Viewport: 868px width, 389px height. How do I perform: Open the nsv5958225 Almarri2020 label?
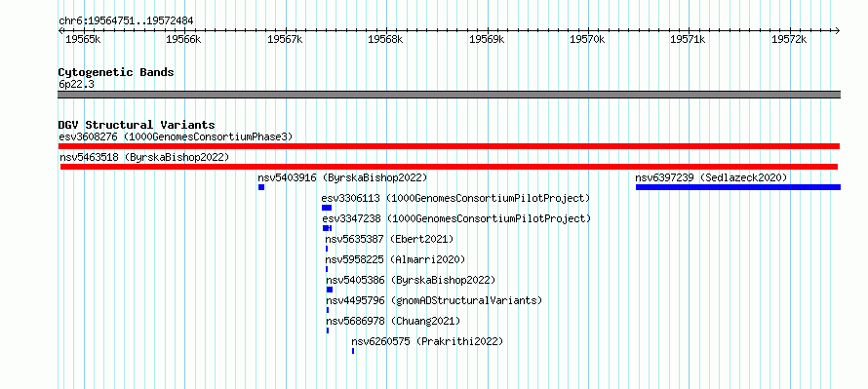[x=396, y=259]
